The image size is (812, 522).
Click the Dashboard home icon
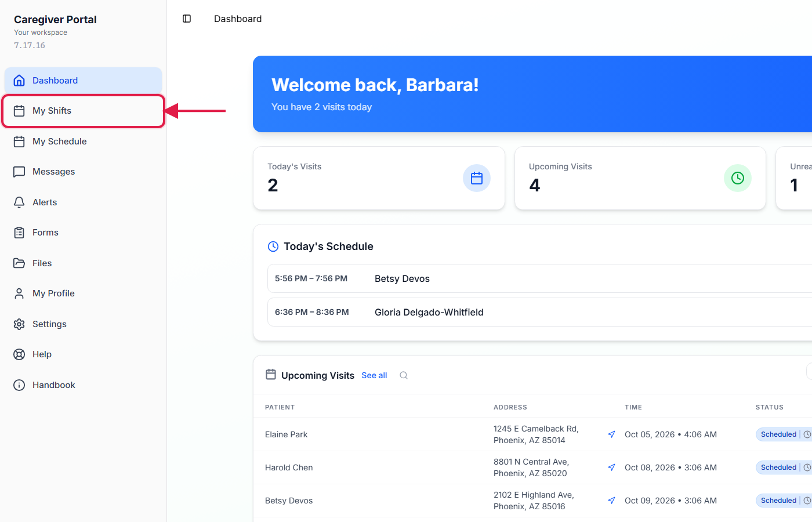click(19, 81)
